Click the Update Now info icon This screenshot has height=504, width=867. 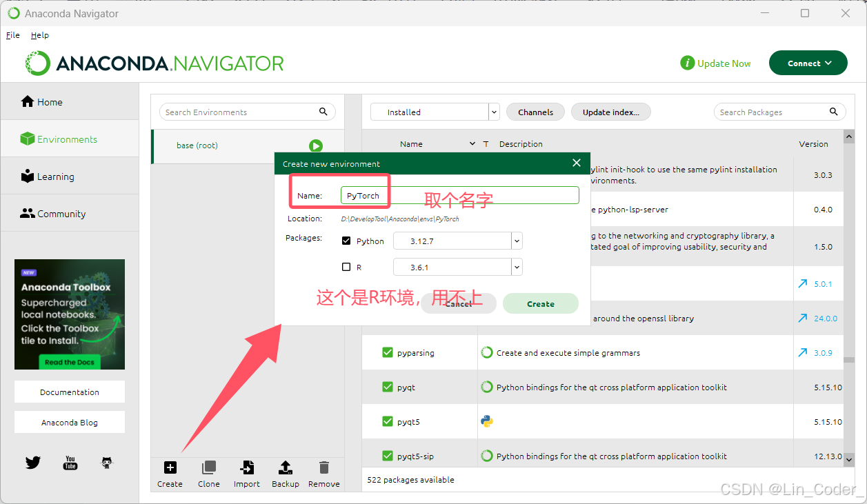[x=687, y=63]
